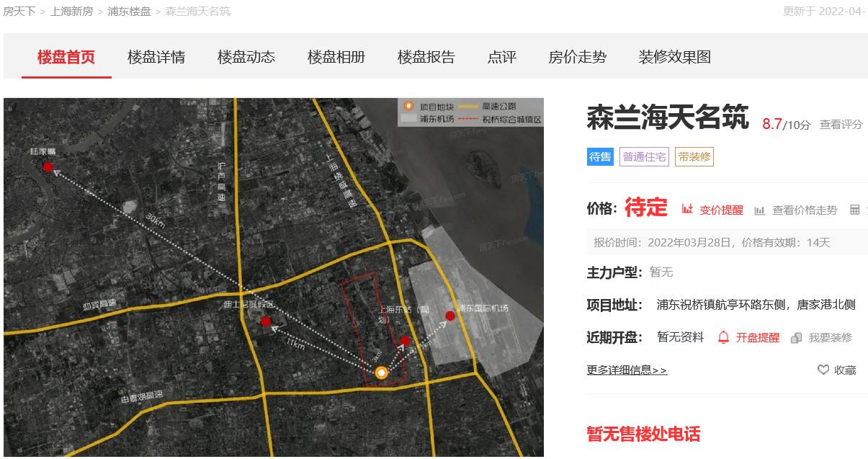868x459 pixels.
Task: Click the 开盘提醒 bell icon
Action: coord(724,337)
